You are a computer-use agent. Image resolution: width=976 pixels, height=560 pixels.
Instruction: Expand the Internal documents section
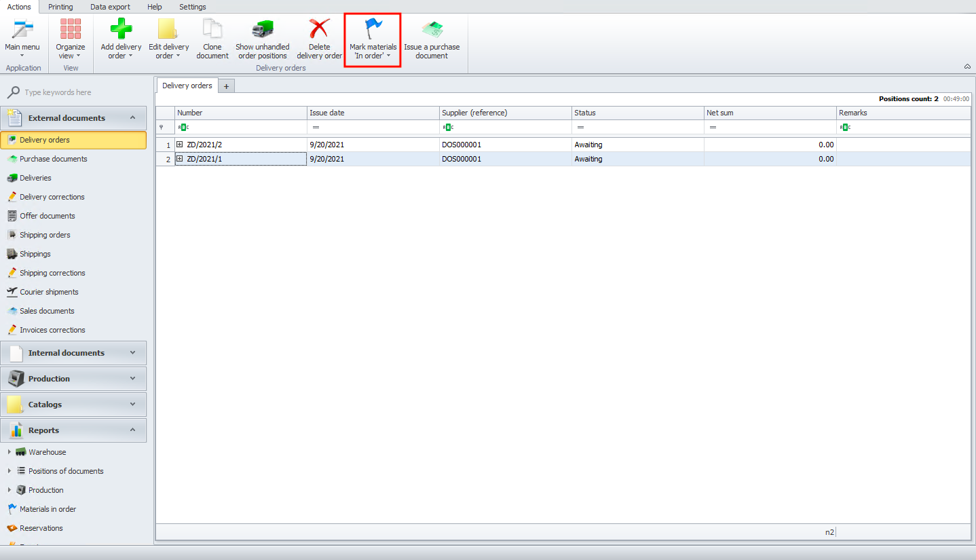coord(132,352)
